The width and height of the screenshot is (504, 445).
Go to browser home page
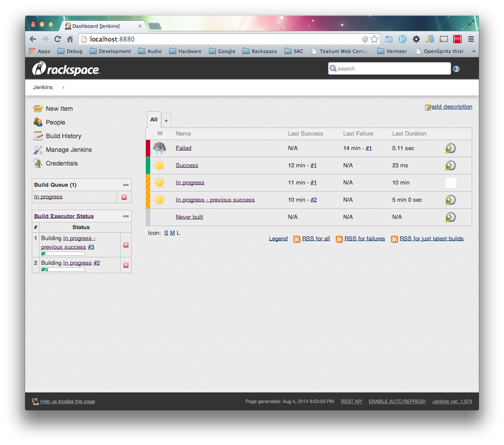(70, 39)
